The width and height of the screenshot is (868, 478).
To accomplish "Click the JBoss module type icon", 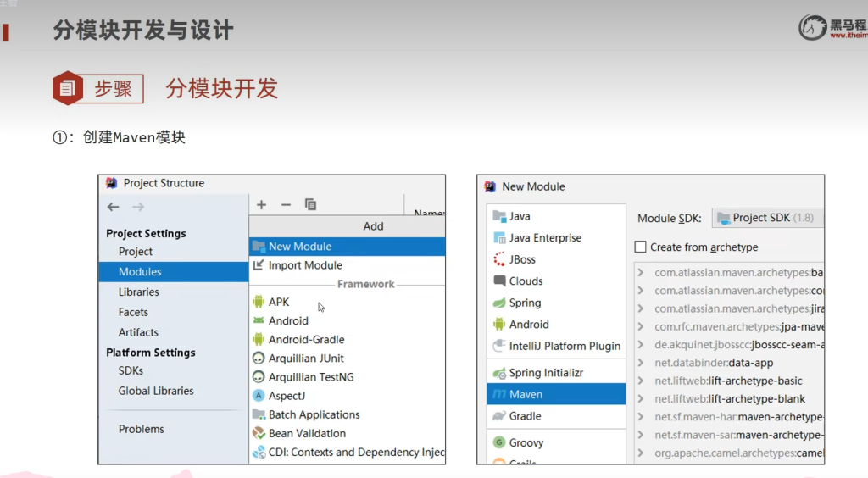I will (x=499, y=260).
